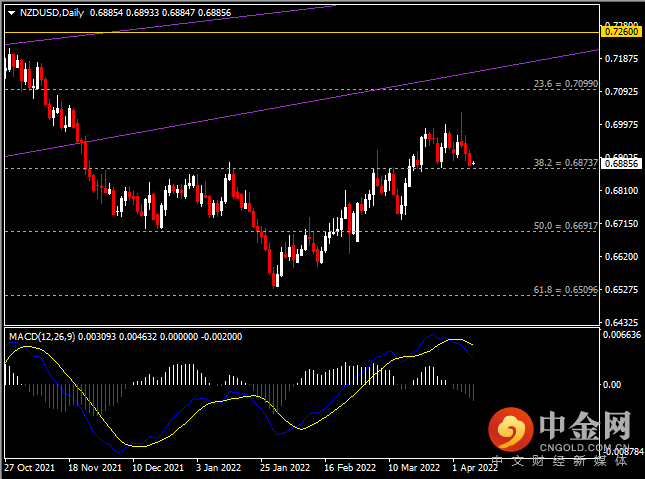Screen dimensions: 645x479
Task: Select the 38.2 = 0.68737 Fibonacci label
Action: 565,162
